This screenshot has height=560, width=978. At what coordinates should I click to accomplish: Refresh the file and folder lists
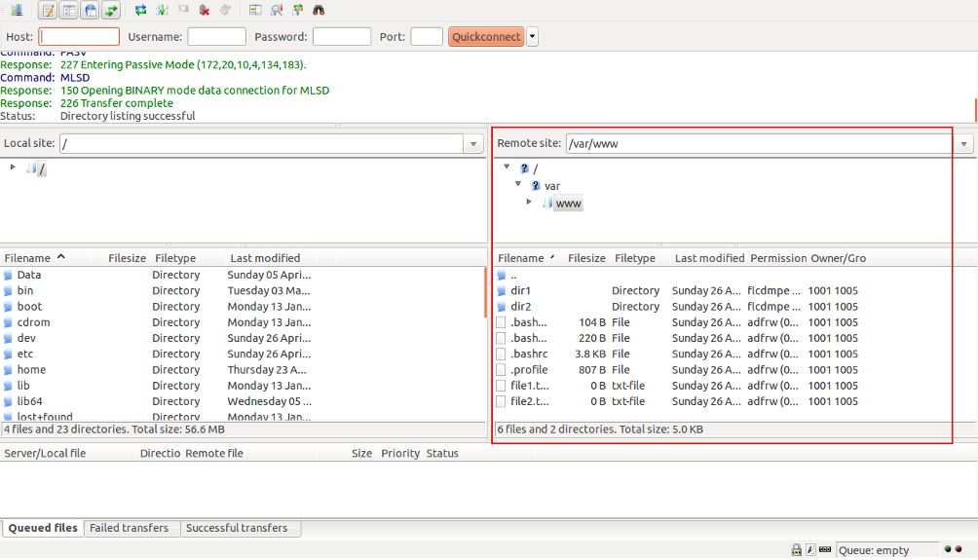click(141, 10)
